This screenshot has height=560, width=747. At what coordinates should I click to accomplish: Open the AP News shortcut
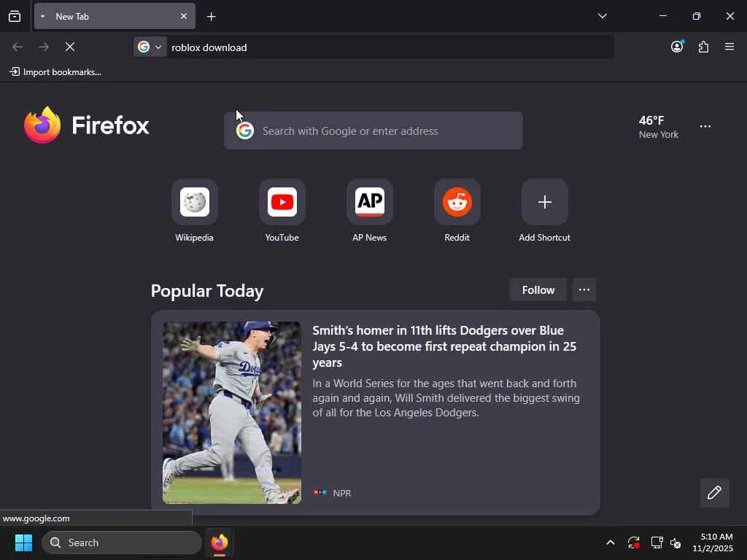[x=370, y=211]
